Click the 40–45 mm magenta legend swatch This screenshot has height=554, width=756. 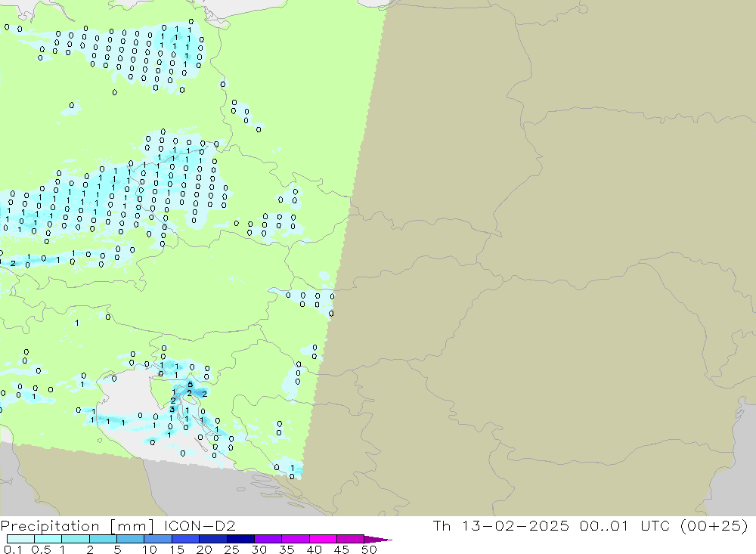[323, 539]
